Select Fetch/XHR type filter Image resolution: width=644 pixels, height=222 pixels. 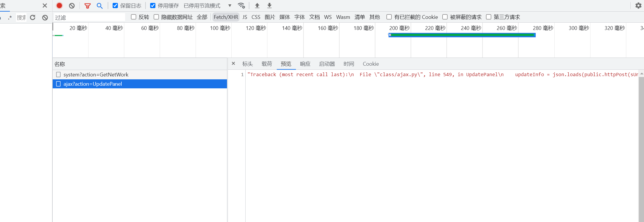click(226, 17)
